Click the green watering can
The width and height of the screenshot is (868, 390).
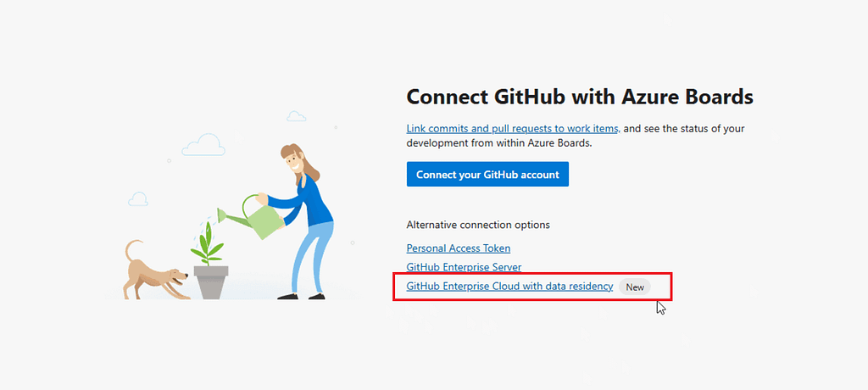click(x=260, y=217)
